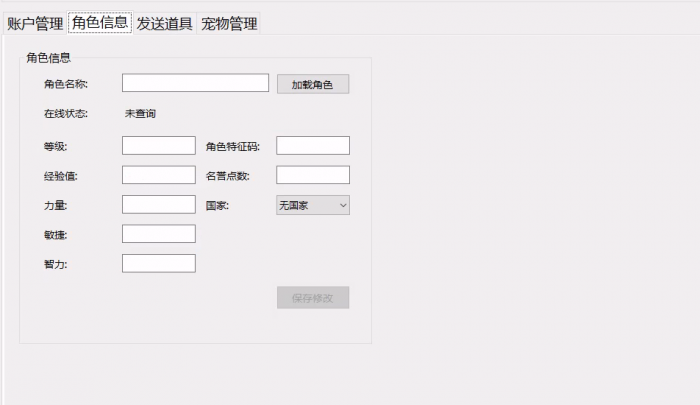This screenshot has height=405, width=700.
Task: Open the 发送道具 tab
Action: [x=164, y=24]
